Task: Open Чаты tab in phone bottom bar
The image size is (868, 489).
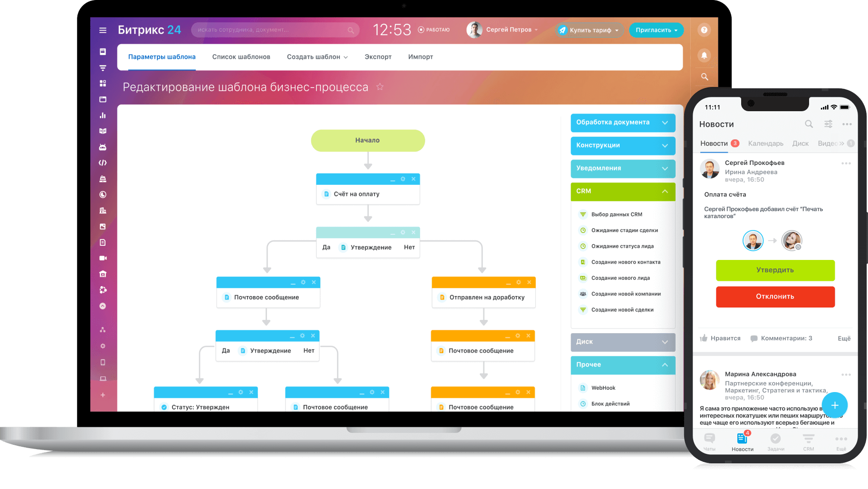Action: point(709,441)
